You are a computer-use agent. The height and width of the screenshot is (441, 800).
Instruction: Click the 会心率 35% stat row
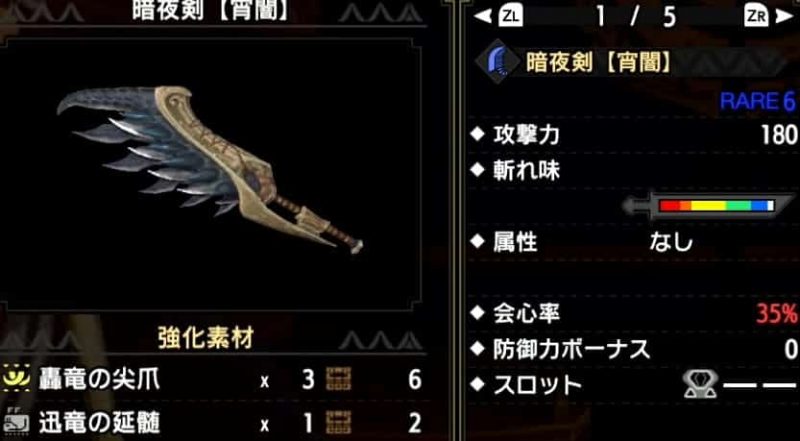pyautogui.click(x=633, y=313)
